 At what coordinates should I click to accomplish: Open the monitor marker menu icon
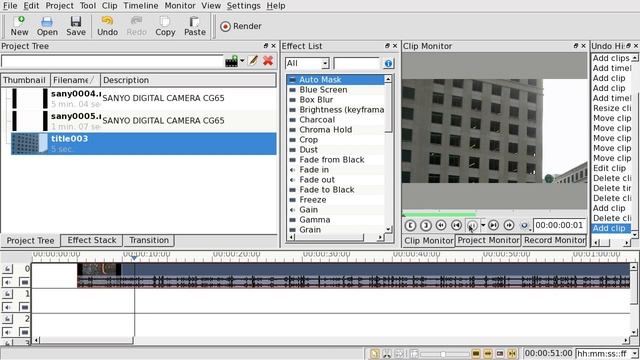coord(524,225)
